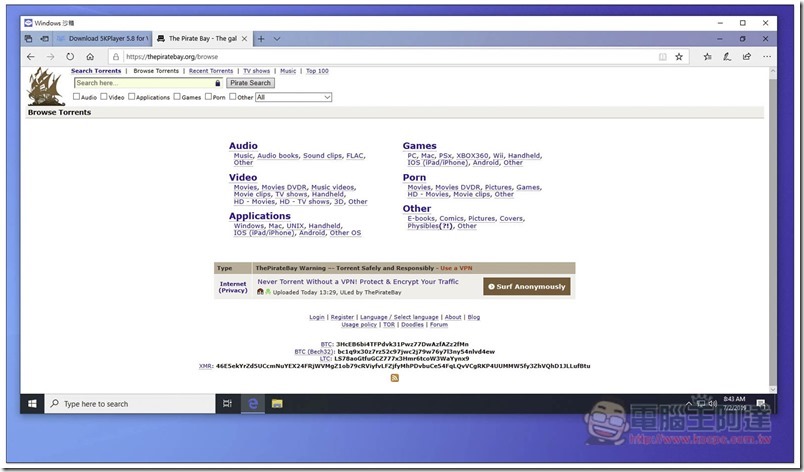This screenshot has height=472, width=804.
Task: Open Browse Torrents menu item
Action: click(156, 71)
